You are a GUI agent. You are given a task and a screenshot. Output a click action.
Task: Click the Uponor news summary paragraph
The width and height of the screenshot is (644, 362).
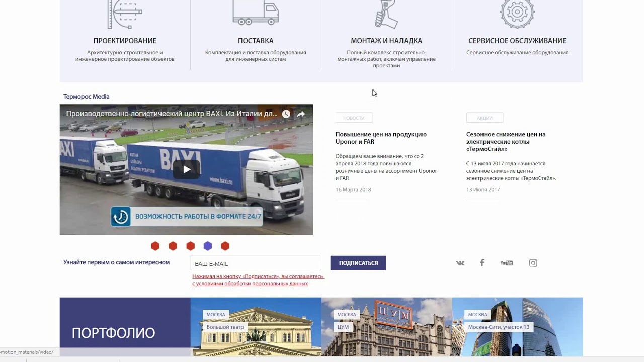(386, 167)
